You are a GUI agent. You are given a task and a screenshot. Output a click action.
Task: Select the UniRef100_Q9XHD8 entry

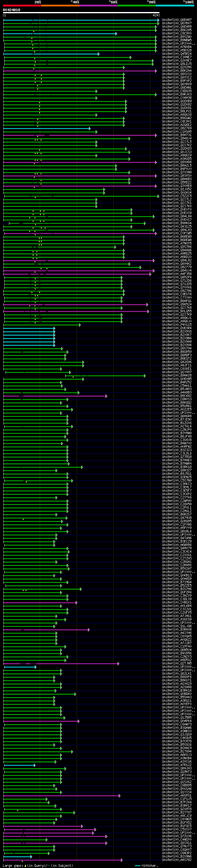coord(177,162)
